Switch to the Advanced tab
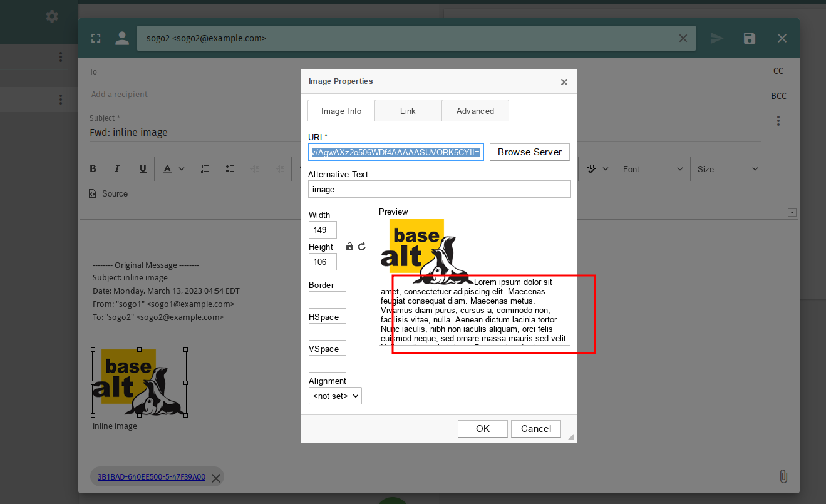Image resolution: width=826 pixels, height=504 pixels. pos(475,111)
